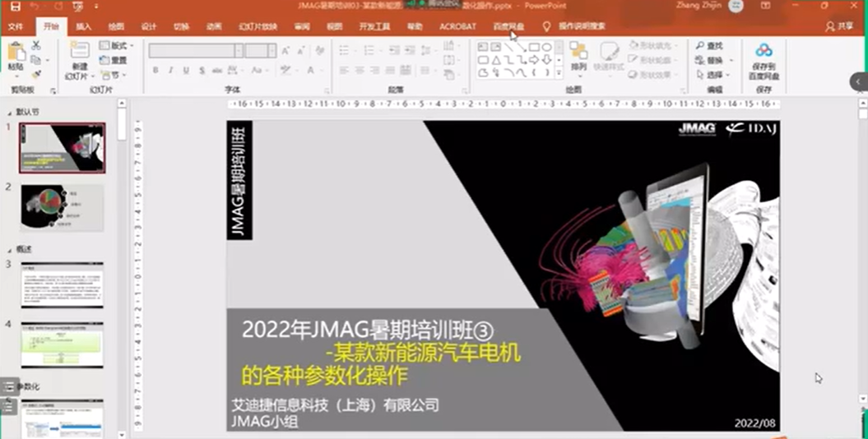Expand the shapes gallery with the More arrow
The image size is (868, 439).
coord(559,72)
